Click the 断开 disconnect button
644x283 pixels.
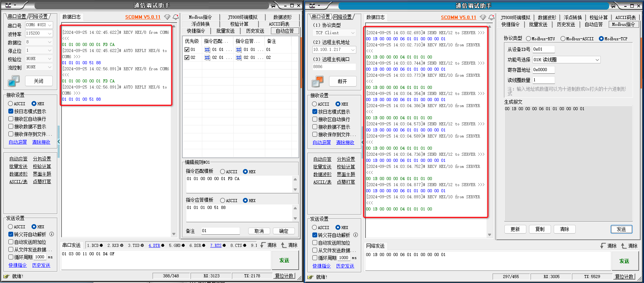[342, 81]
